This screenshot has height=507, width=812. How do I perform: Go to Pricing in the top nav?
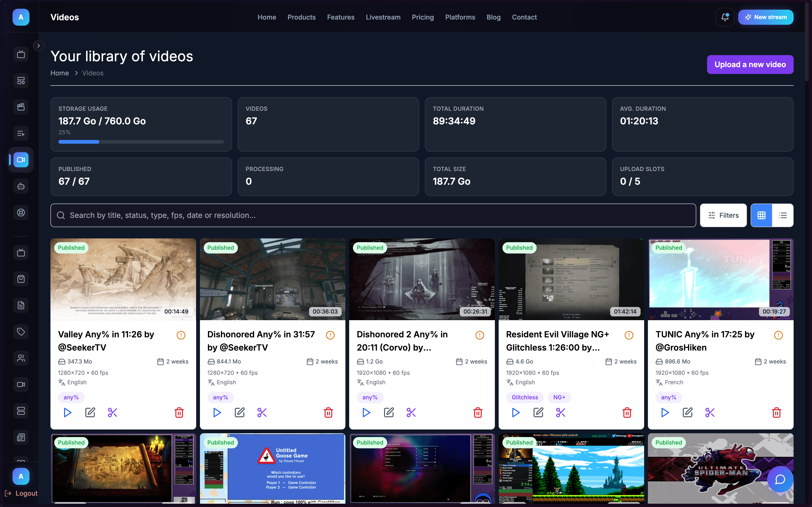[x=423, y=17]
